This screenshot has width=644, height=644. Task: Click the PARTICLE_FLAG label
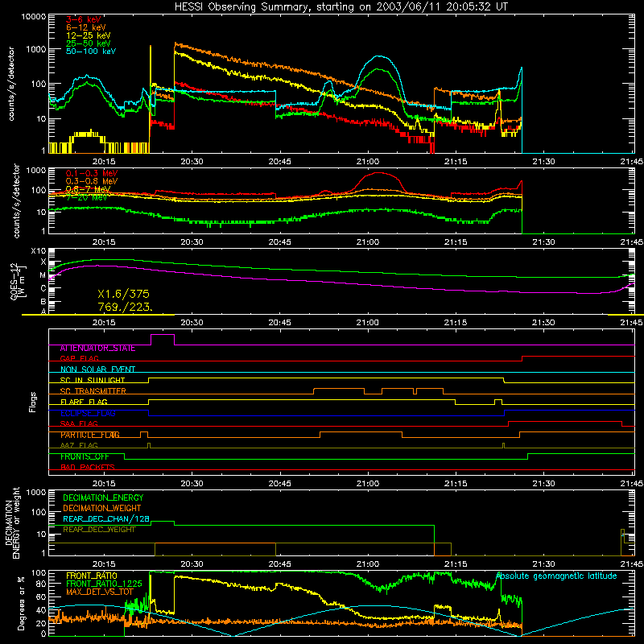click(x=90, y=435)
